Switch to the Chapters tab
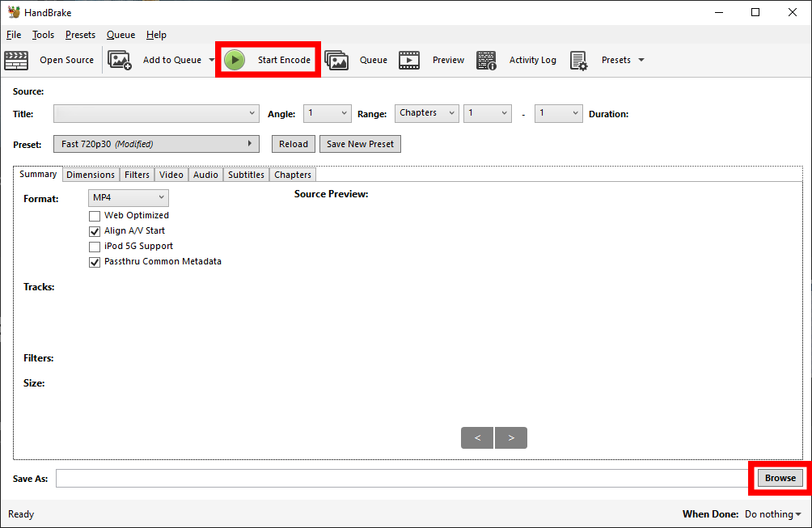812x528 pixels. click(293, 175)
